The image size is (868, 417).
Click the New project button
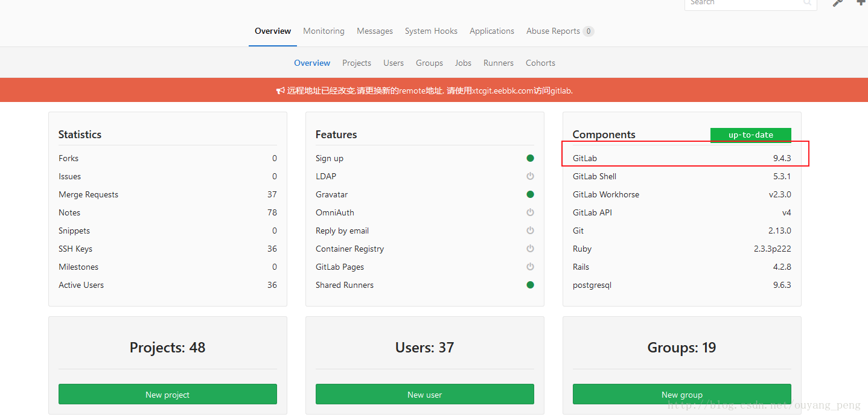pos(168,394)
